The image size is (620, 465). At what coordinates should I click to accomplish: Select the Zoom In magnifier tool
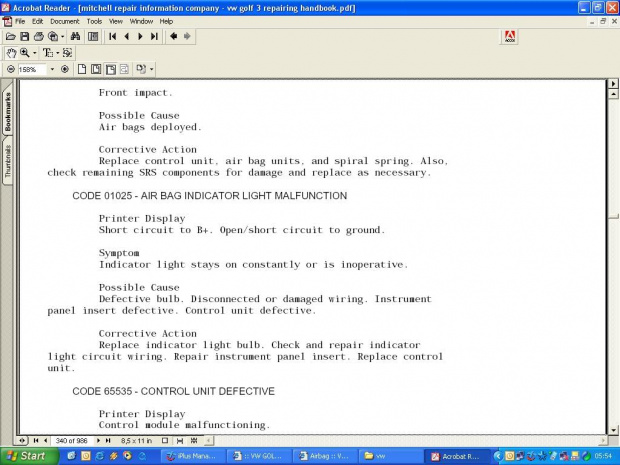(25, 53)
